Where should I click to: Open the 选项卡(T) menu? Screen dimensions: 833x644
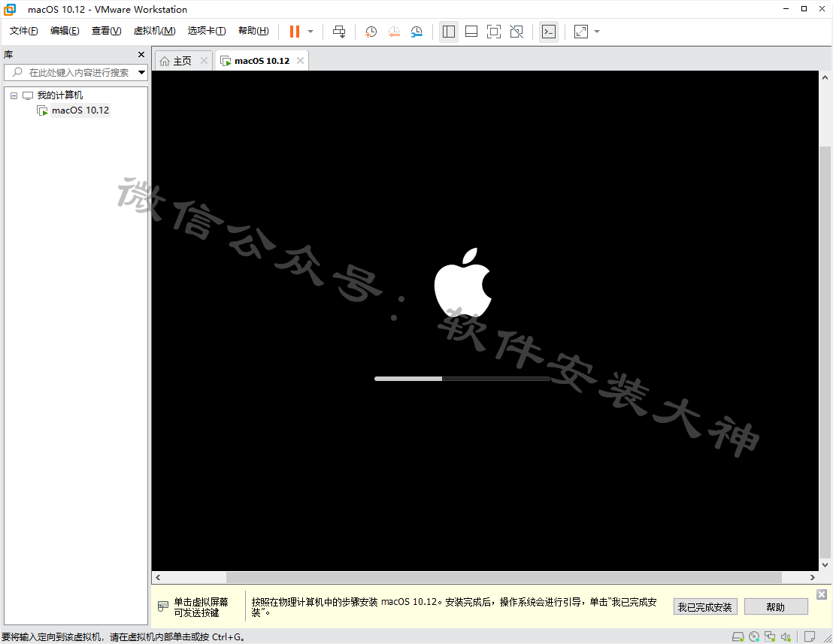point(207,31)
